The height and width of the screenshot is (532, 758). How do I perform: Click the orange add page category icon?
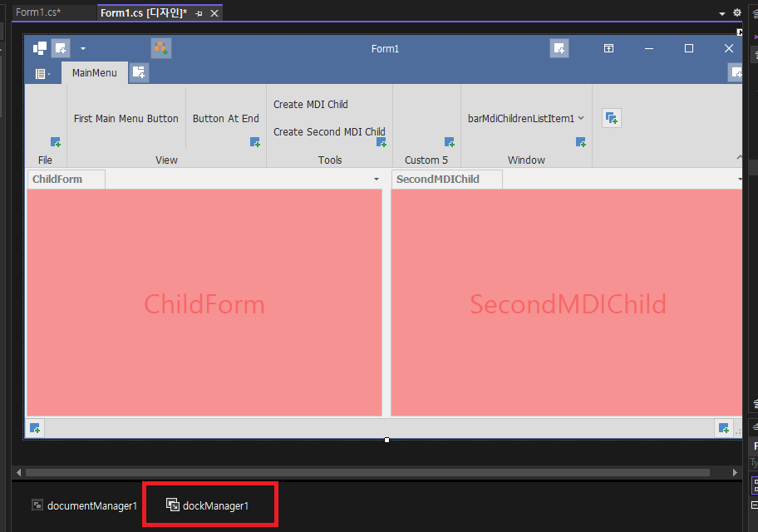coord(161,48)
